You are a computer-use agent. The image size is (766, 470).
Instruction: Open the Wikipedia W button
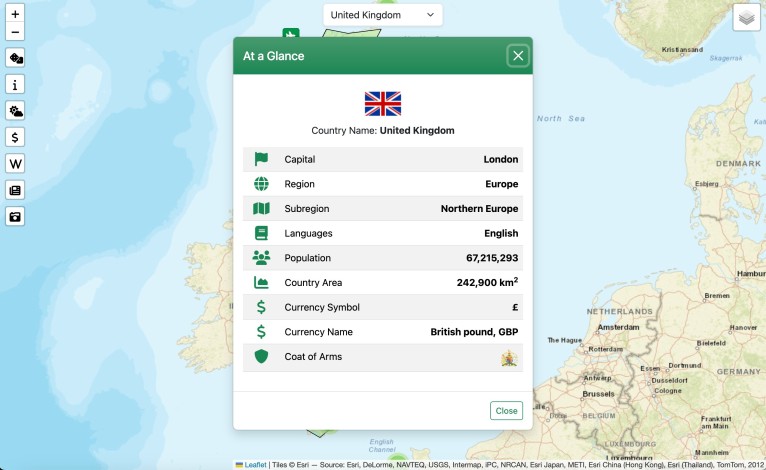[16, 163]
